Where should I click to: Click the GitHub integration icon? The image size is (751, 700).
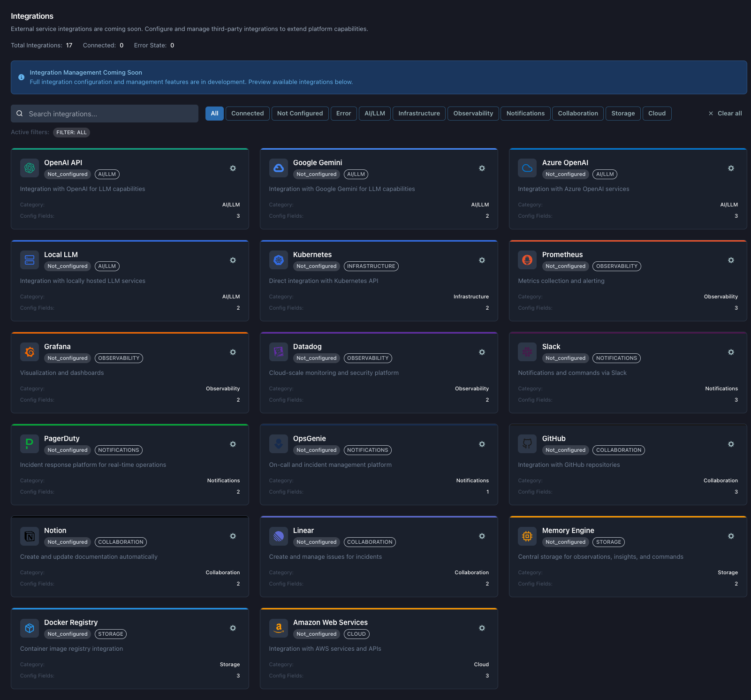coord(527,443)
